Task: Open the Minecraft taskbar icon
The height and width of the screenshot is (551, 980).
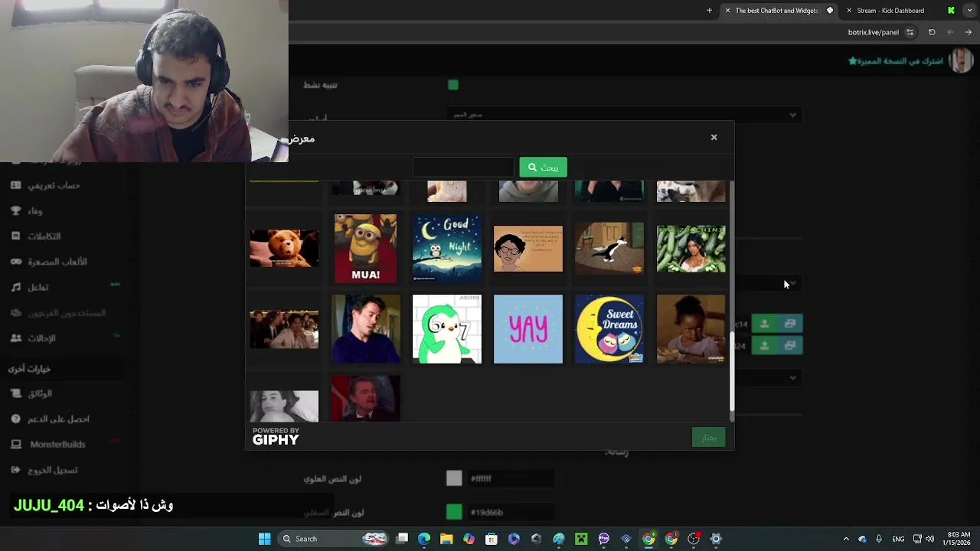Action: coord(581,539)
